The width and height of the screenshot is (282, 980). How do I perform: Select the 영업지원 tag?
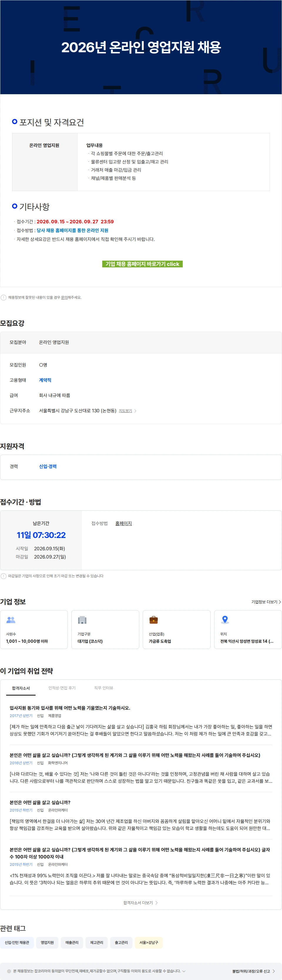(x=47, y=942)
